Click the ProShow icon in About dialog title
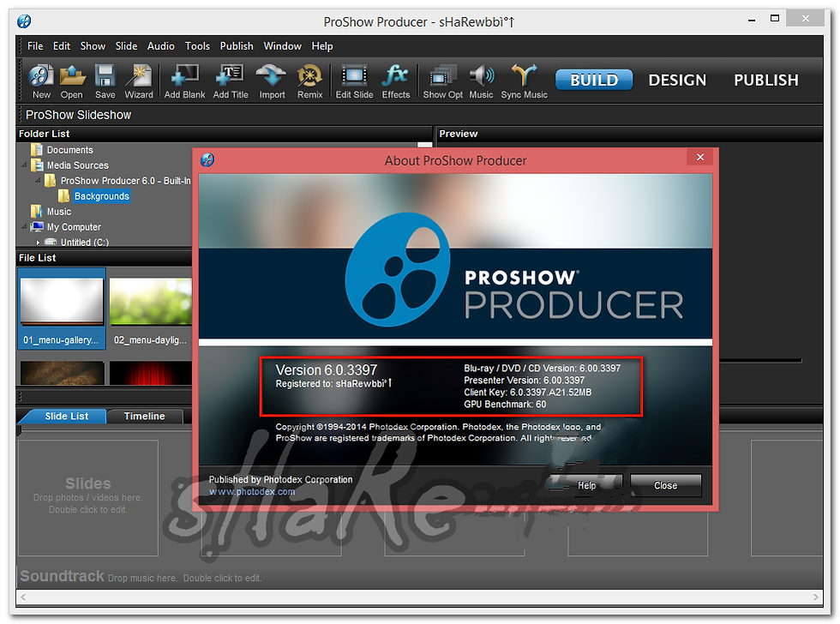The image size is (840, 624). (207, 159)
